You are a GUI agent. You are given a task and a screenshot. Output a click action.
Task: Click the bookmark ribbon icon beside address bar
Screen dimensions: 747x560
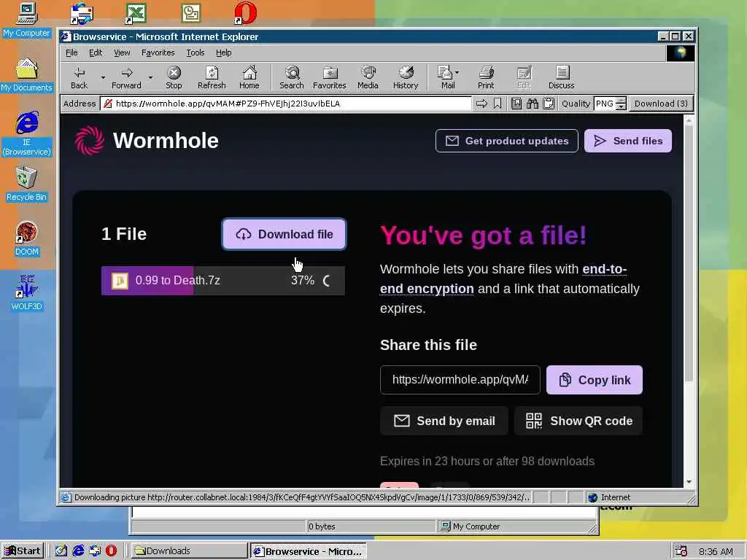(498, 104)
